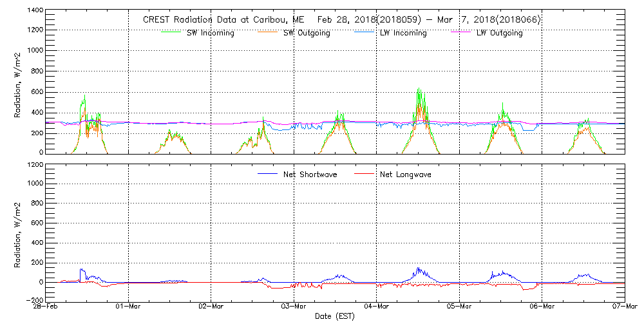644x322 pixels.
Task: Click the Date (EST) x-axis label
Action: click(x=334, y=317)
